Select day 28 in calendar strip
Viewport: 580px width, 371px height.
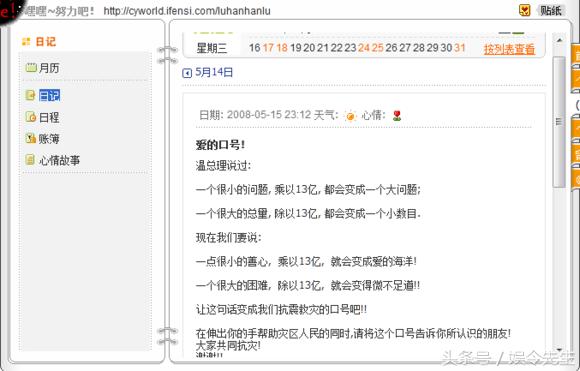[x=418, y=48]
